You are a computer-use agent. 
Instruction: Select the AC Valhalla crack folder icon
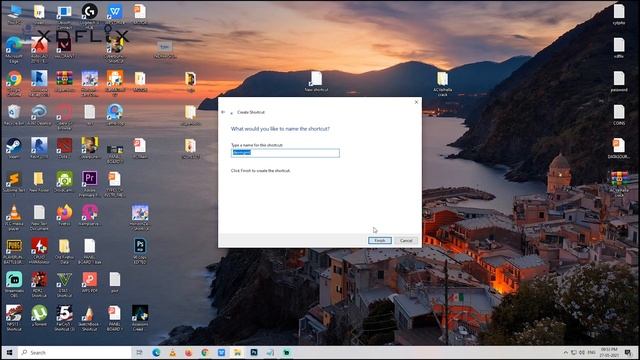(442, 83)
